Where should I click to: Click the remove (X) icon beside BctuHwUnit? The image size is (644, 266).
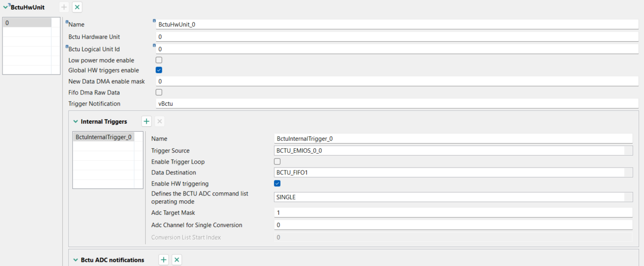coord(77,7)
